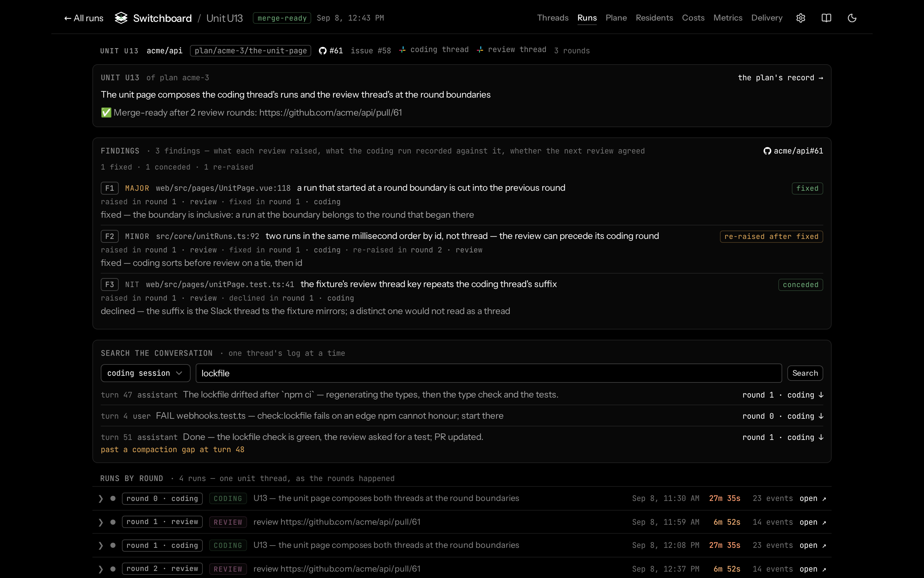The image size is (924, 578).
Task: Open the 12:08 PM coding run
Action: point(813,546)
